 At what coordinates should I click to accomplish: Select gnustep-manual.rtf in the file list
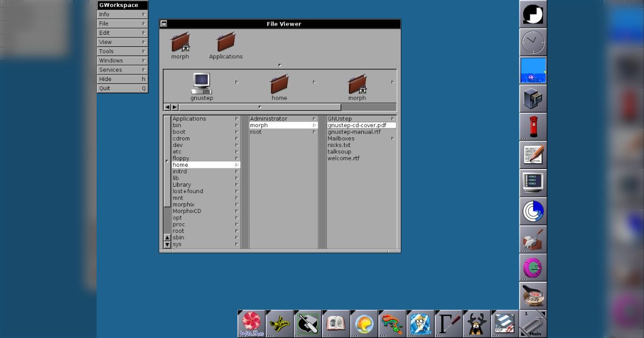click(x=354, y=132)
